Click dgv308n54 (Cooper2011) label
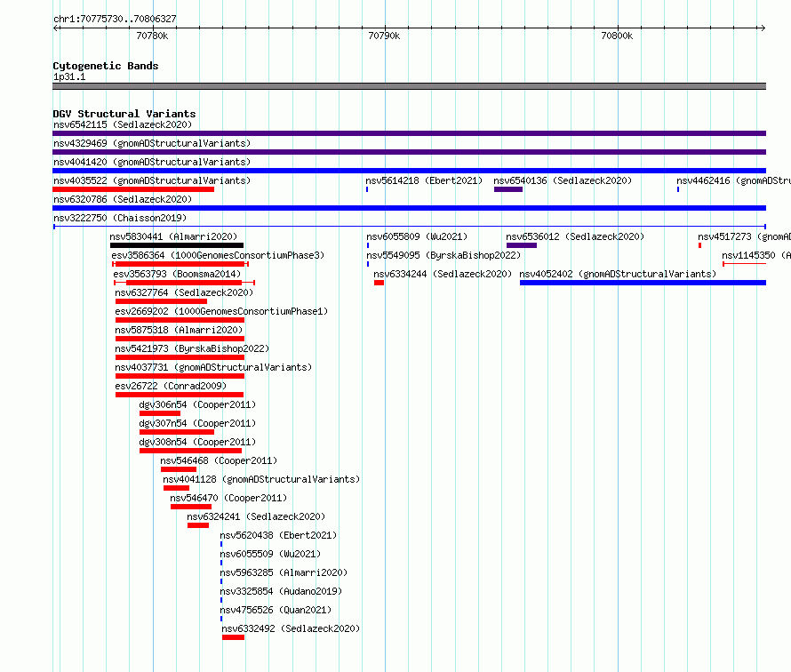Image resolution: width=791 pixels, height=672 pixels. 197,442
